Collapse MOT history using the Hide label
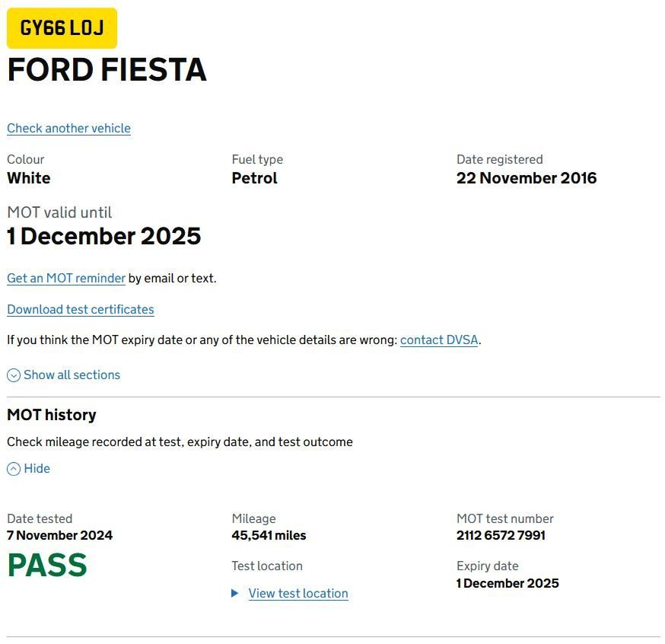This screenshot has height=644, width=665. pyautogui.click(x=37, y=468)
